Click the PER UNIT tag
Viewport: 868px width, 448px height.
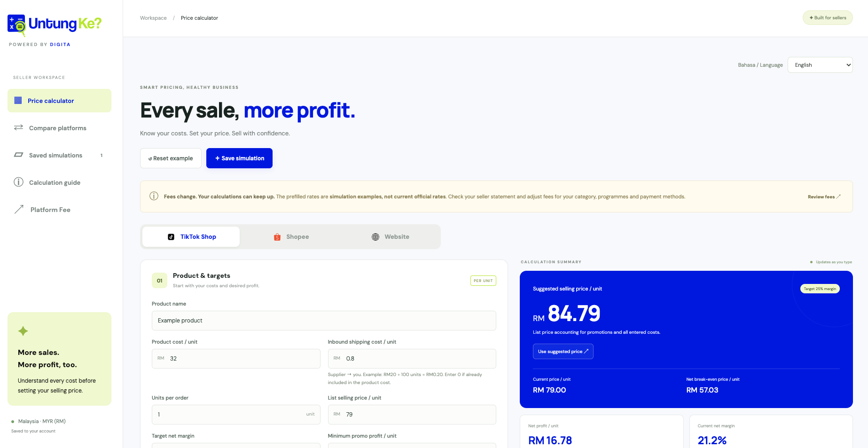point(483,281)
